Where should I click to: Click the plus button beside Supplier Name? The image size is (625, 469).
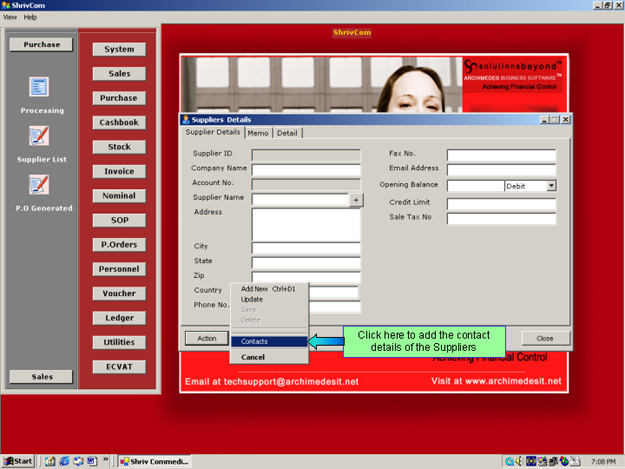(x=355, y=200)
